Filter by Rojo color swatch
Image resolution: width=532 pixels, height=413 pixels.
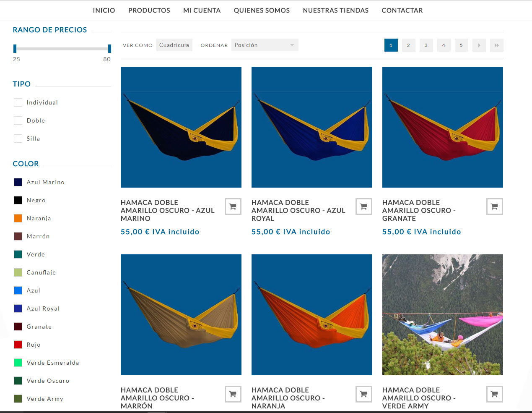pos(18,345)
